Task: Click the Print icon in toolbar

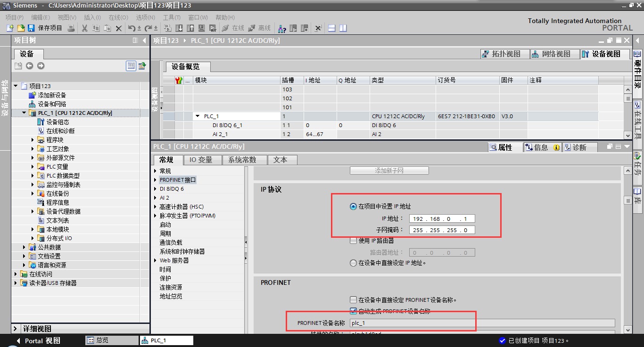Action: [x=71, y=28]
